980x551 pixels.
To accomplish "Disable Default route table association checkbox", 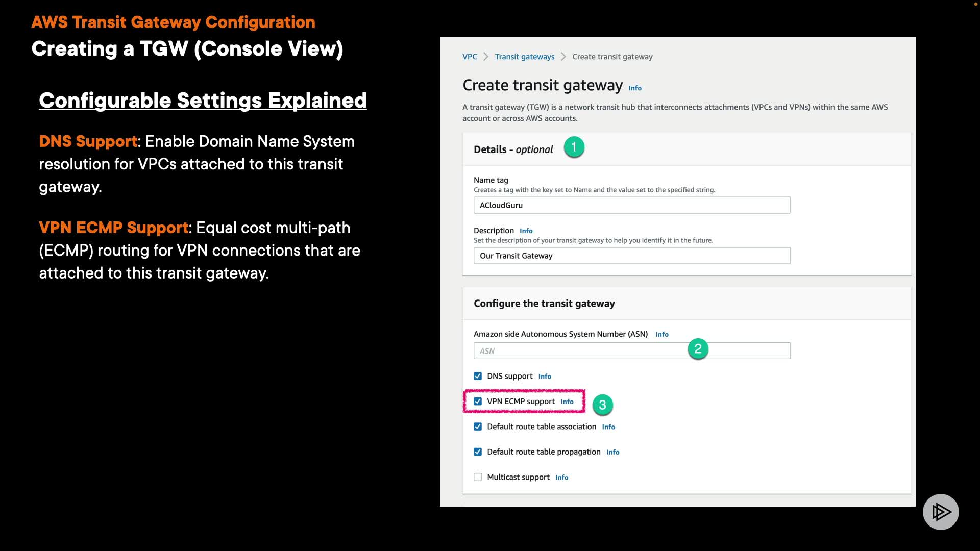I will [478, 427].
